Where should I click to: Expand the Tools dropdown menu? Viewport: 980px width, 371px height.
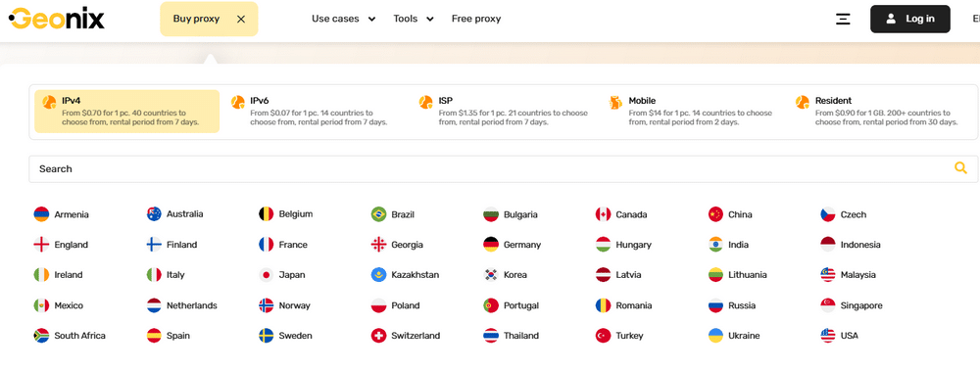click(x=414, y=19)
